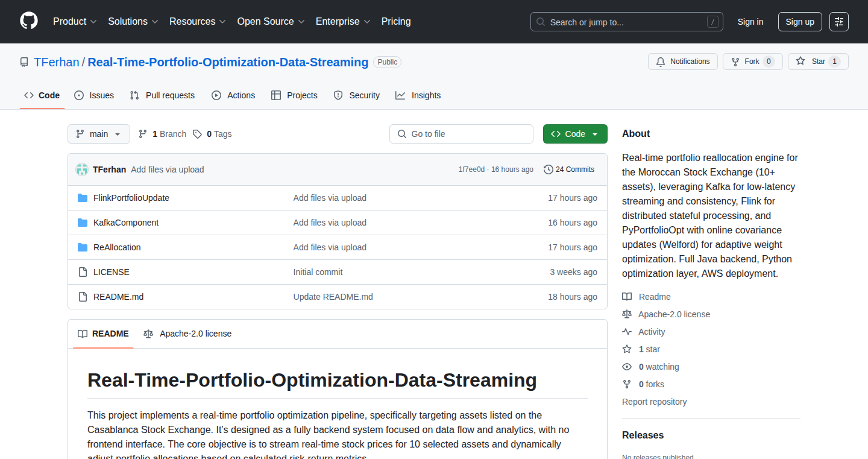Expand the Resources menu
The width and height of the screenshot is (868, 459).
pos(198,22)
